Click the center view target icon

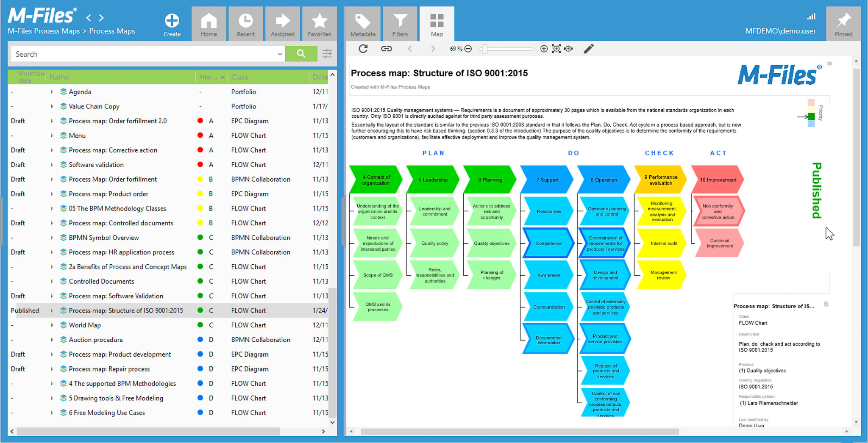569,49
